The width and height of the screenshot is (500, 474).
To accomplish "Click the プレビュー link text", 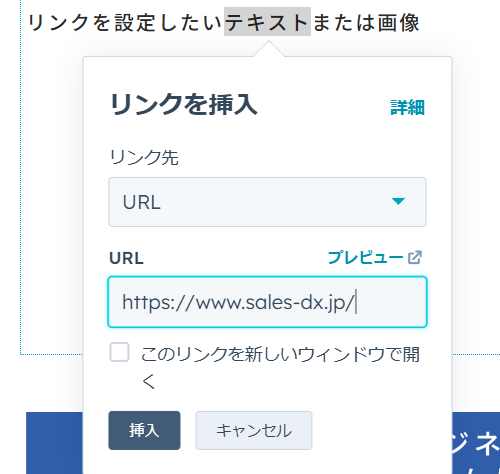I will [x=365, y=258].
